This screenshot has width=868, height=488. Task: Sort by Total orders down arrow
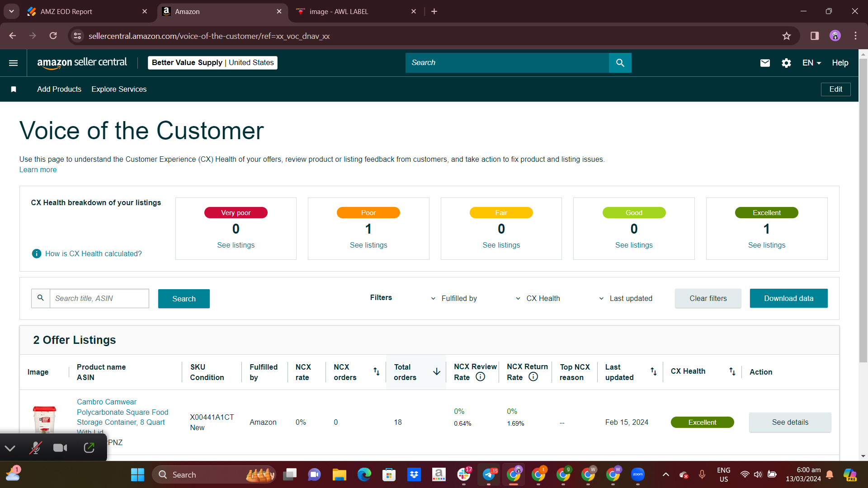[x=437, y=371]
